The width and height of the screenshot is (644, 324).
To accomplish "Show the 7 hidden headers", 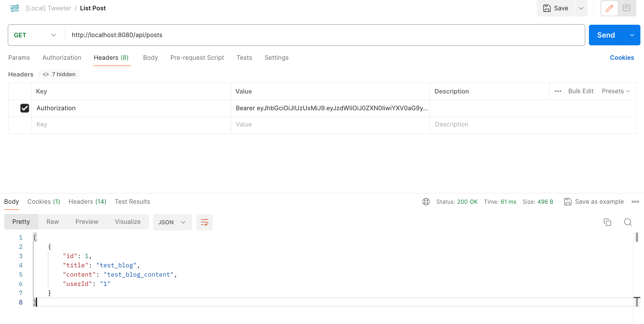I will [x=59, y=74].
